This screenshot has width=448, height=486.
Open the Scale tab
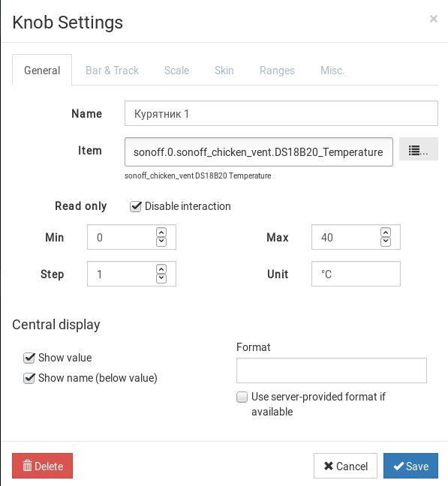pyautogui.click(x=176, y=70)
